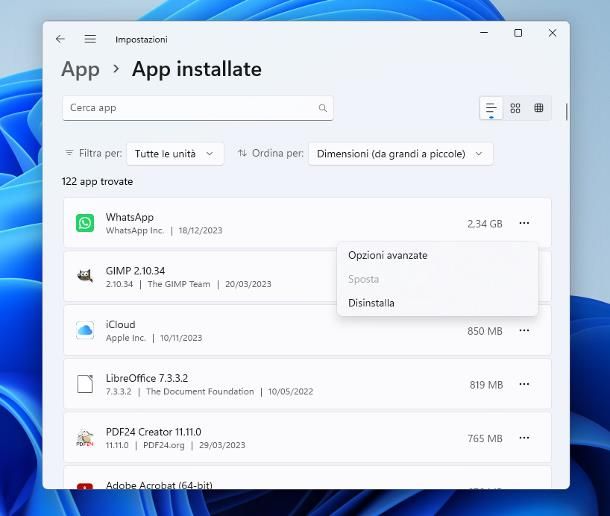The width and height of the screenshot is (610, 516).
Task: Click the Adobe Acrobat (64-bit) name
Action: click(x=159, y=485)
